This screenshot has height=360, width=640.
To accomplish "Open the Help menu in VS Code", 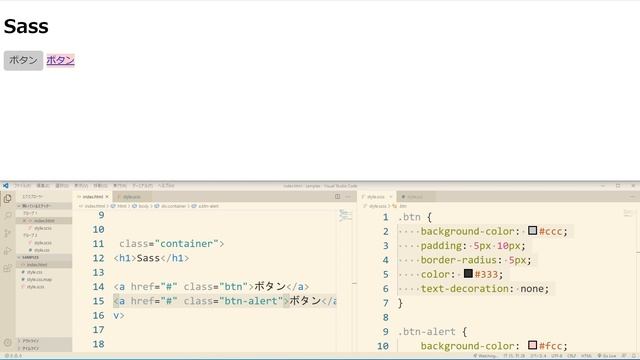I will 166,186.
